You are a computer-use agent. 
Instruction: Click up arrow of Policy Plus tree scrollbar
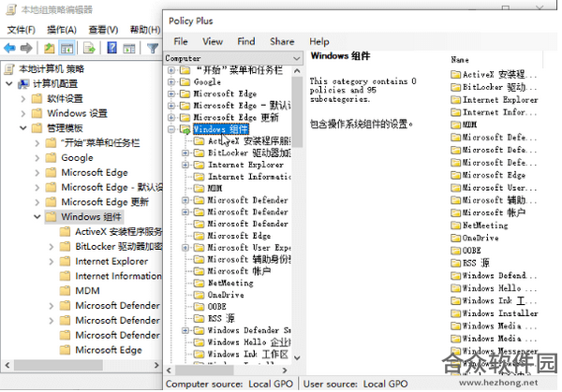297,71
